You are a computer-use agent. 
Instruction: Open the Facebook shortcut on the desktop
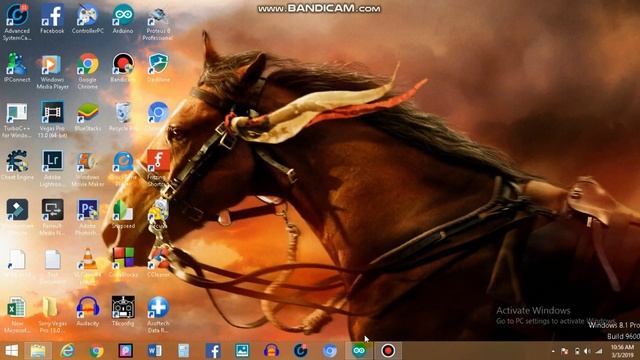click(52, 19)
